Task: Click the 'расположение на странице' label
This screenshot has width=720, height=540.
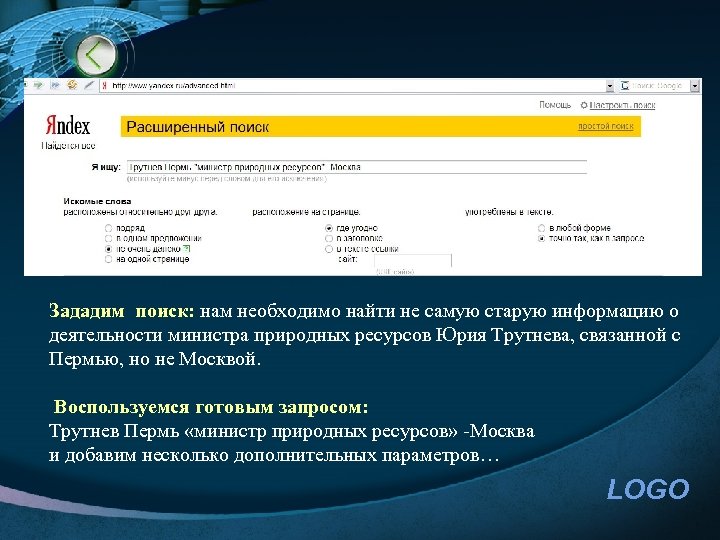Action: (x=306, y=212)
